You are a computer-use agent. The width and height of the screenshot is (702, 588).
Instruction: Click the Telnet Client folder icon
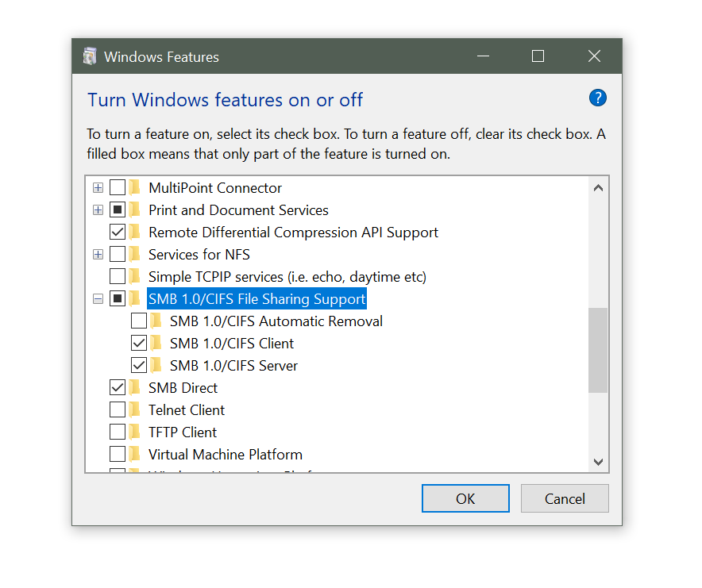[x=135, y=409]
